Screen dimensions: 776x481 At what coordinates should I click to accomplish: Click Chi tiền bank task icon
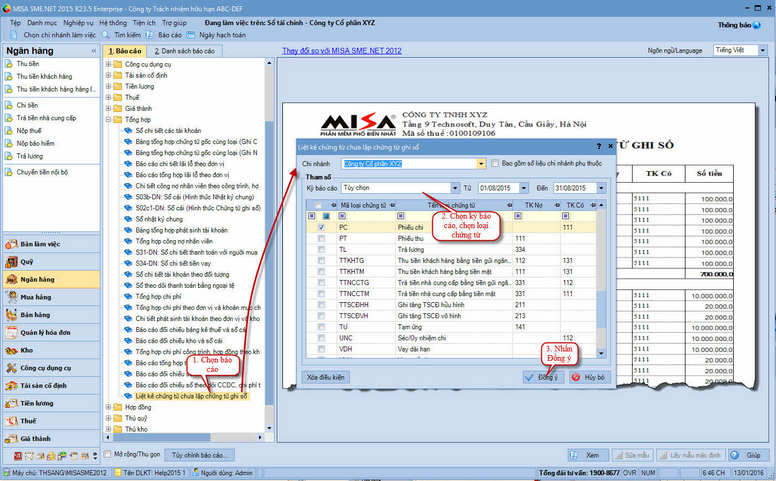point(8,105)
